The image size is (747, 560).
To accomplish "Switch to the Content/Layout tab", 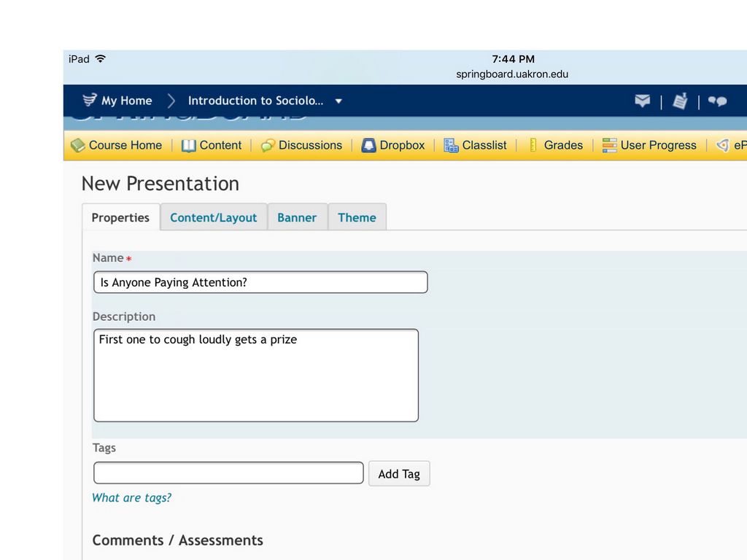I will 213,217.
